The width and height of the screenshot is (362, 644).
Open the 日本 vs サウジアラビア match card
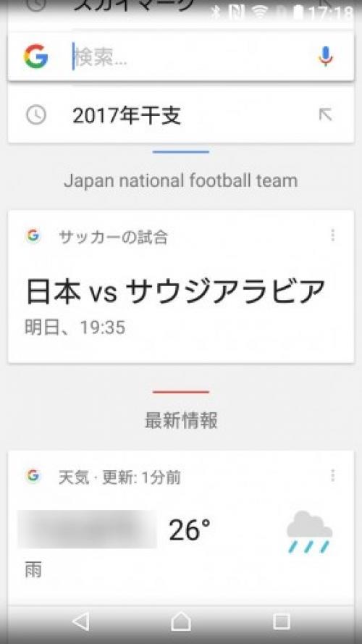181,287
